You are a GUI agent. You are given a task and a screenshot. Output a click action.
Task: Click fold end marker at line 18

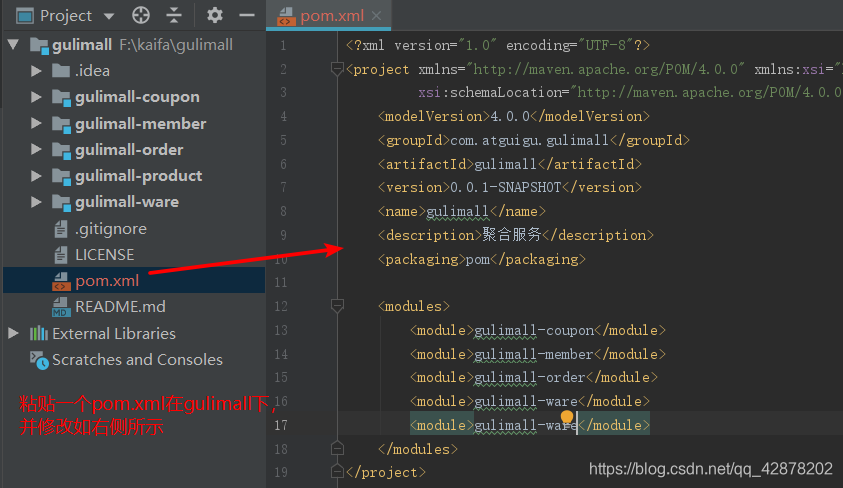click(x=337, y=448)
